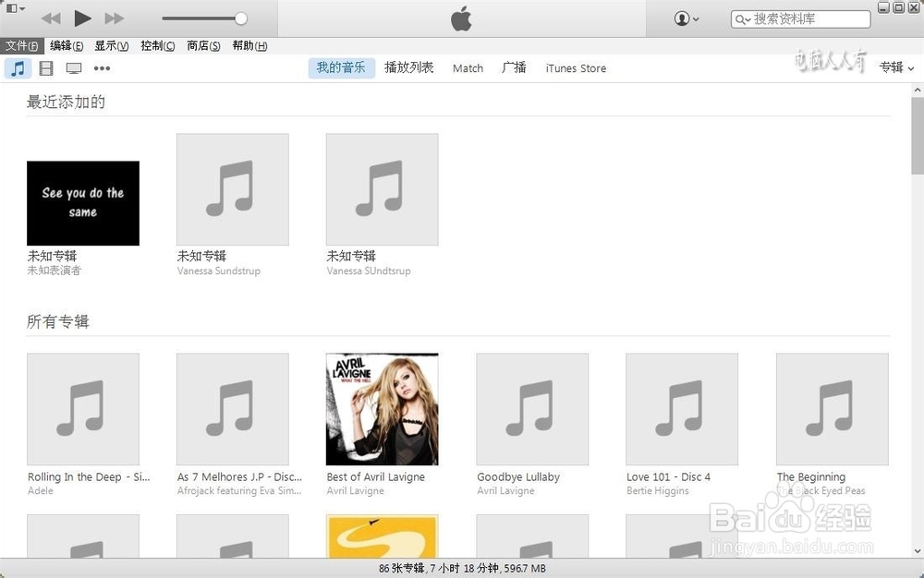
Task: Open the 专辑 view dropdown
Action: tap(896, 67)
